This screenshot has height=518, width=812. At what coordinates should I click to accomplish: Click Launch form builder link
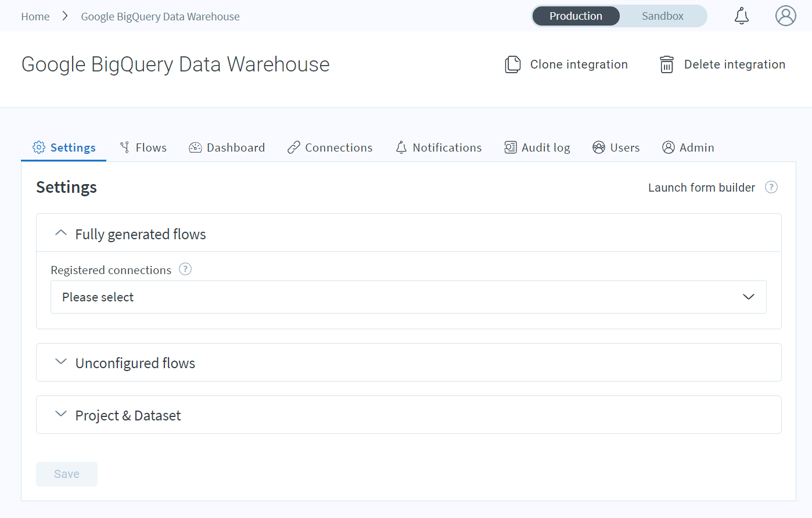tap(701, 188)
